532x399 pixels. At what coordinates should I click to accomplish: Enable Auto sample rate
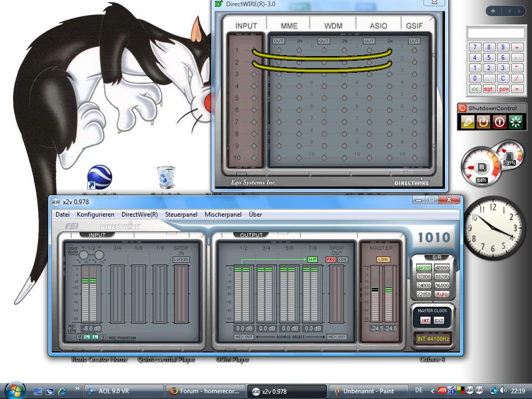442,294
